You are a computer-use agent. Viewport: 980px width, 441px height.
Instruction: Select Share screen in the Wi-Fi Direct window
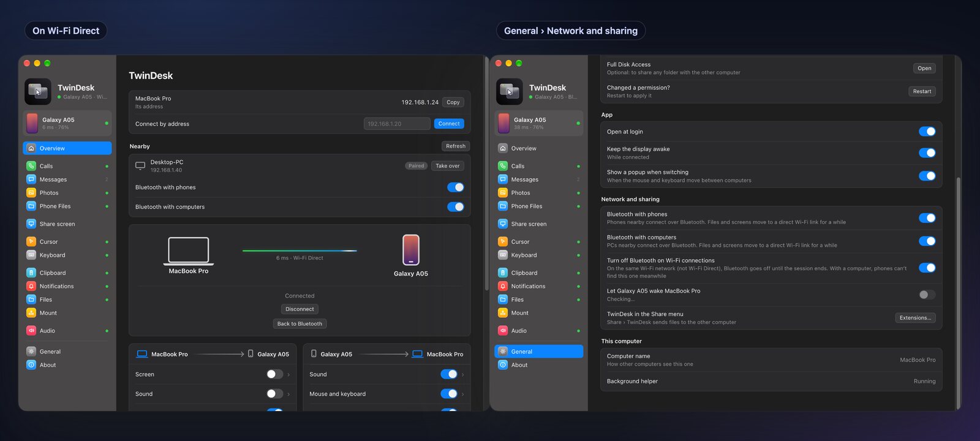click(67, 224)
